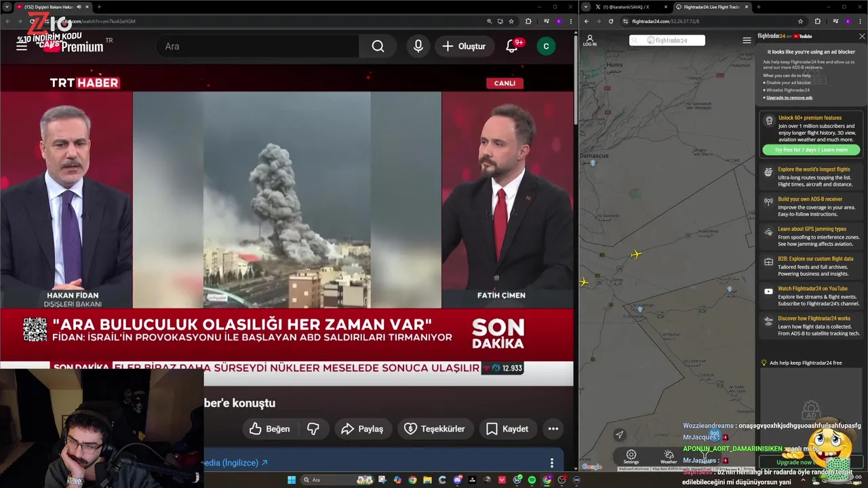Reload the Flightradar24 page
Screen dimensions: 868x488
click(611, 21)
